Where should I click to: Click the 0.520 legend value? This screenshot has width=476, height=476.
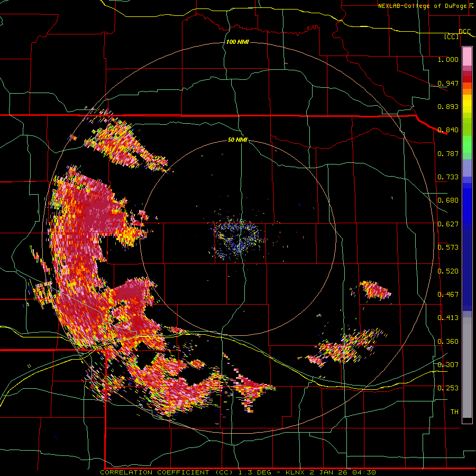pyautogui.click(x=448, y=271)
